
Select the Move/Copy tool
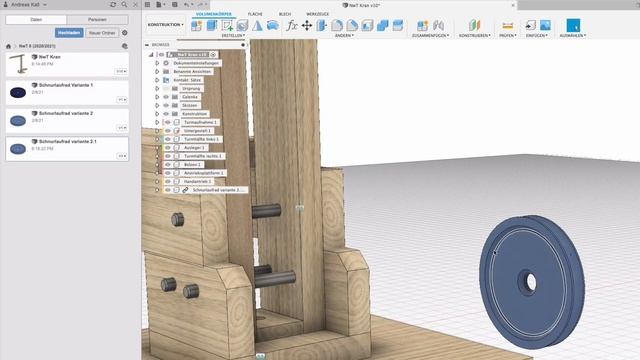(307, 26)
